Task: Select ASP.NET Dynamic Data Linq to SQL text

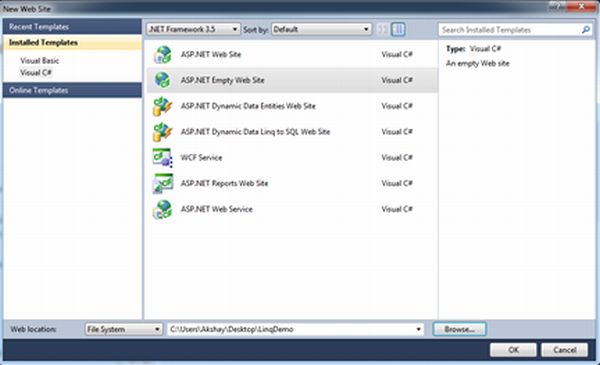Action: 255,132
